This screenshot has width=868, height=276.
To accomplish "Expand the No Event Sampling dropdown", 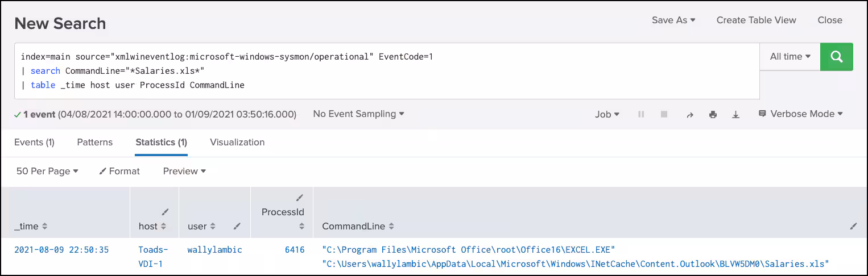I will coord(358,114).
